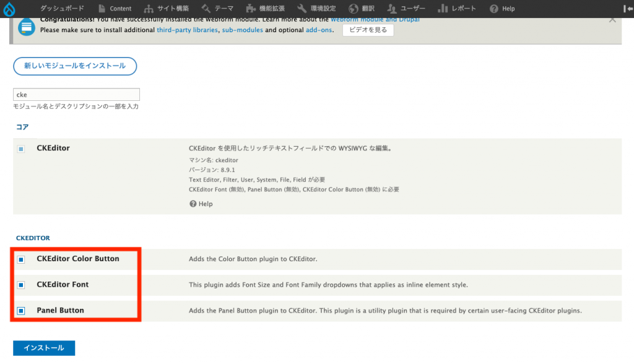Toggle the CKEditor core module checkbox
634x364 pixels.
pyautogui.click(x=21, y=149)
